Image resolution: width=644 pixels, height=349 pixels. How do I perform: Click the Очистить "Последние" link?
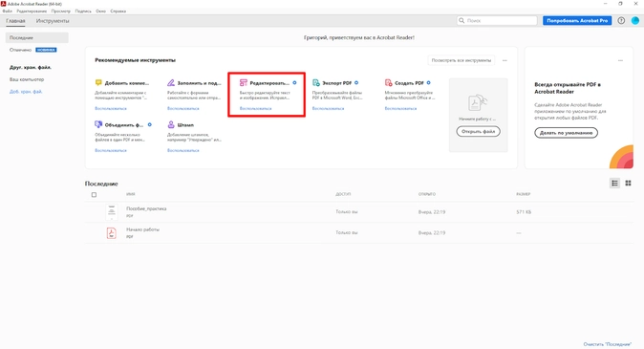point(607,344)
